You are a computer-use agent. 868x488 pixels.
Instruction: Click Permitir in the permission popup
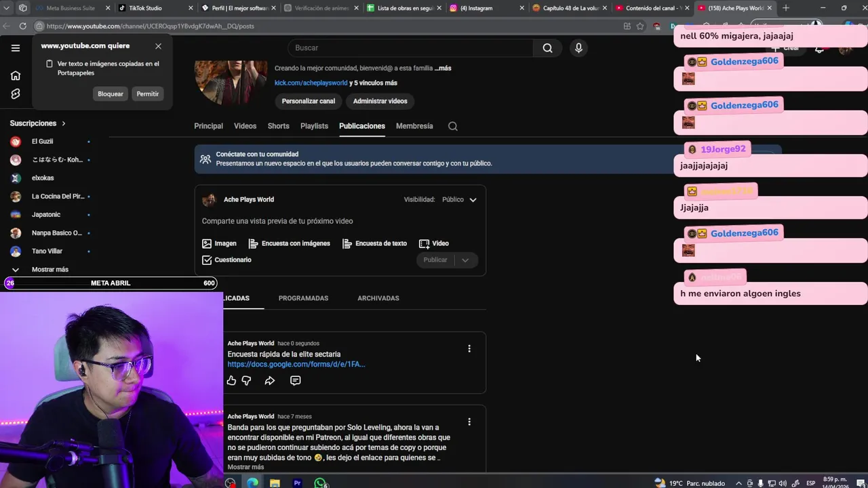pyautogui.click(x=148, y=94)
